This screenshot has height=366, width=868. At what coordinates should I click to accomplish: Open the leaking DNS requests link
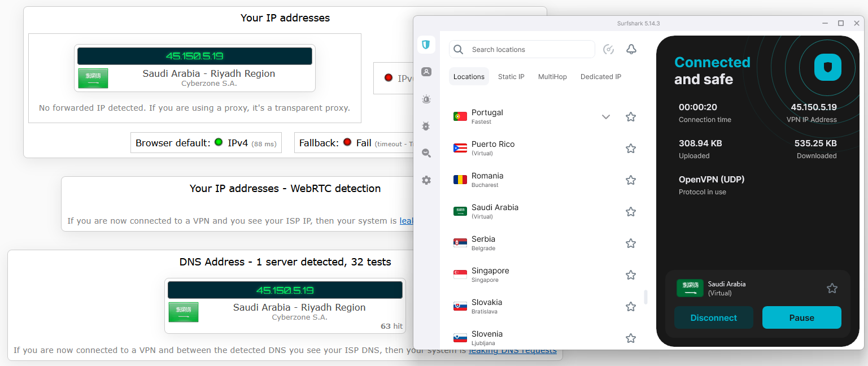point(513,350)
